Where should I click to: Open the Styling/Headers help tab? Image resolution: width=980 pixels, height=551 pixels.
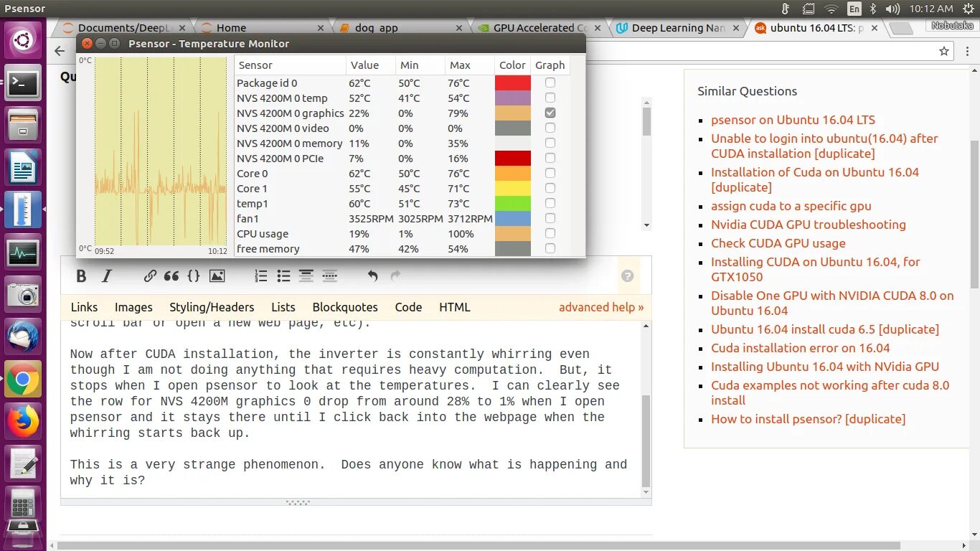(212, 307)
